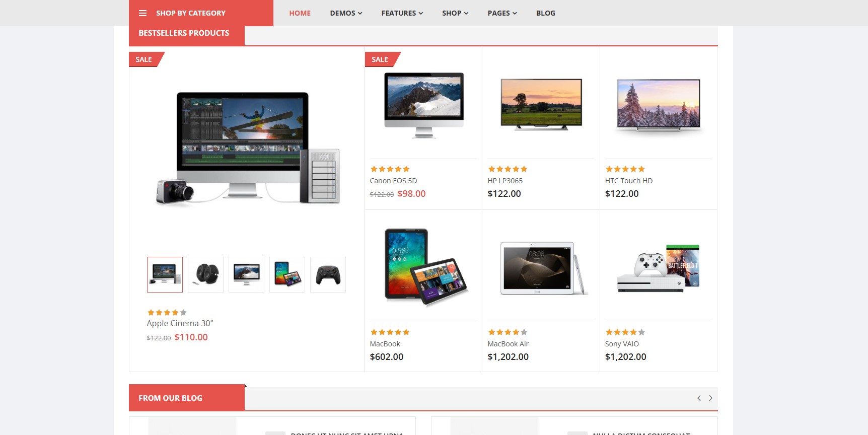The image size is (868, 435).
Task: Open the Canon EOS 5D product image
Action: [x=424, y=105]
